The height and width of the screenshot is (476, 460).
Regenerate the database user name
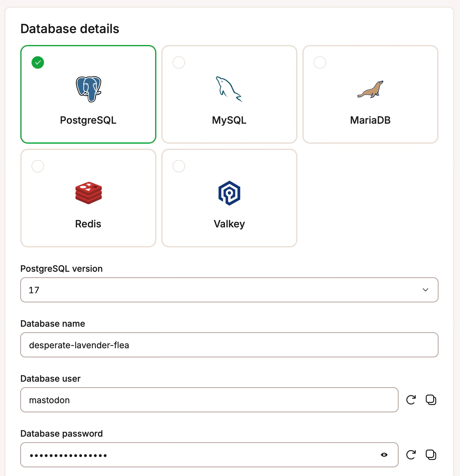click(x=411, y=400)
